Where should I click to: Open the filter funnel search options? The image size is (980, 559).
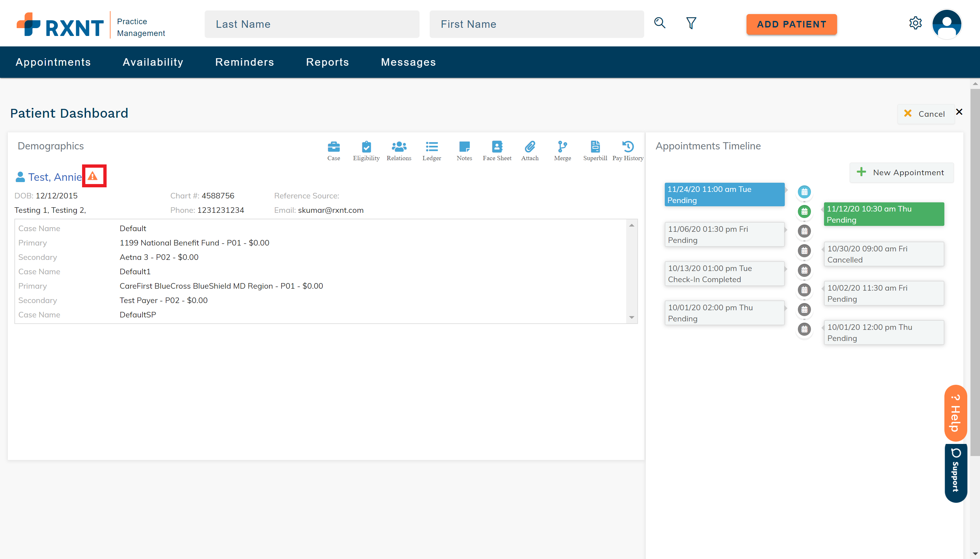coord(691,24)
